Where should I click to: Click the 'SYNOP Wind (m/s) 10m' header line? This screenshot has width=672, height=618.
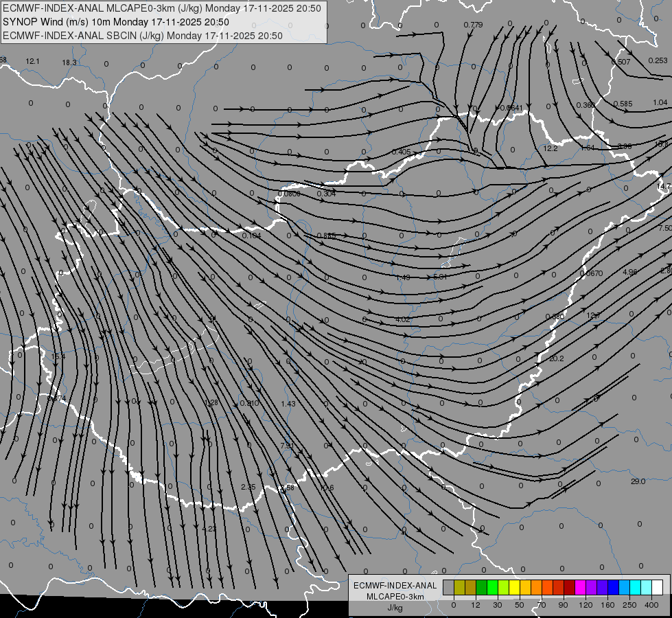tap(116, 22)
